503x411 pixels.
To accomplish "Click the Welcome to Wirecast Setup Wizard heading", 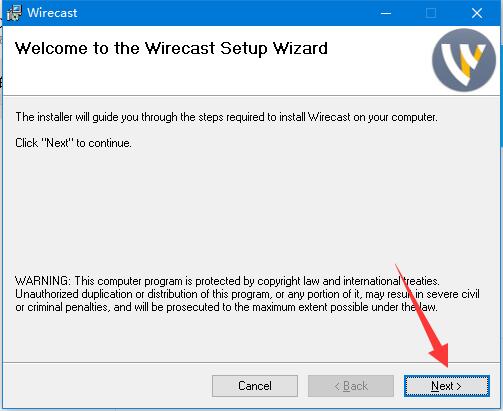I will tap(171, 49).
